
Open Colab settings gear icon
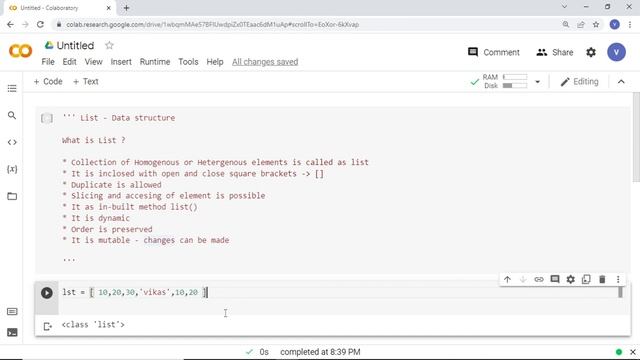coord(591,52)
